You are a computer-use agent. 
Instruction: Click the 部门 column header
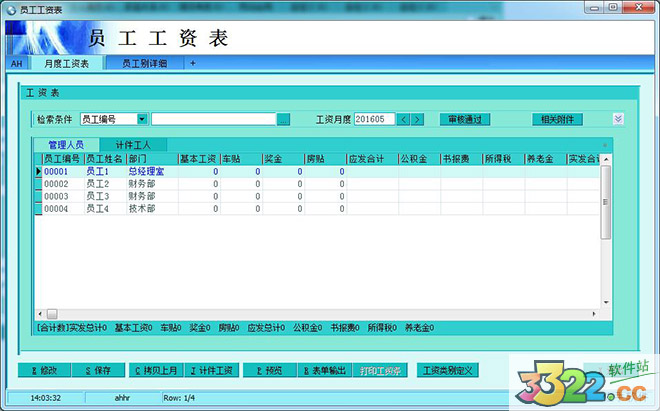152,159
